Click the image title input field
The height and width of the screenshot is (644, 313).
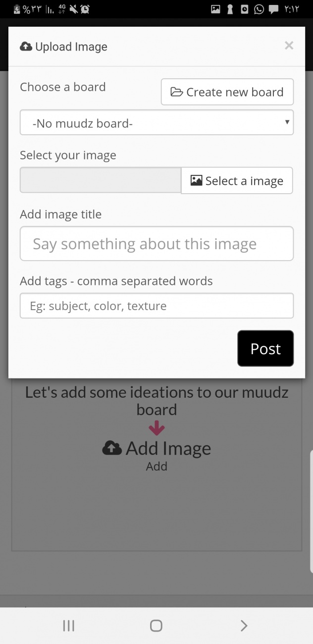tap(156, 244)
